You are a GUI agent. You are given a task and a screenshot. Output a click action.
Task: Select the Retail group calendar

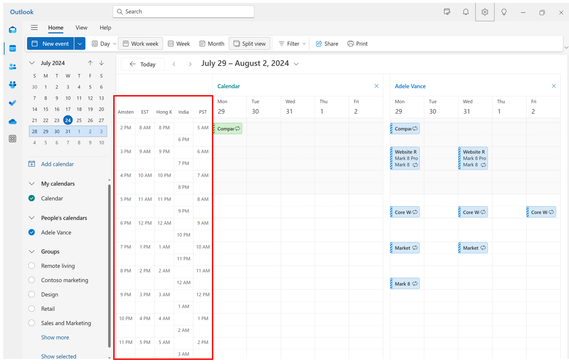click(x=32, y=308)
